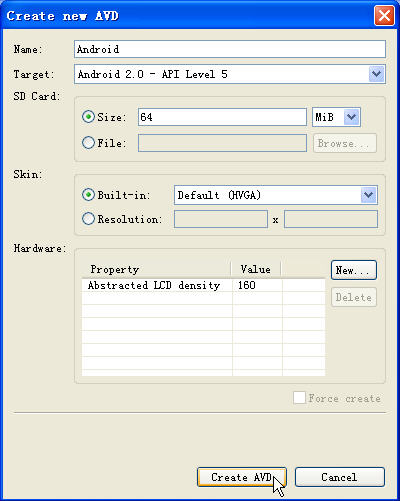Tick the Force create checkbox
400x501 pixels.
coord(299,398)
